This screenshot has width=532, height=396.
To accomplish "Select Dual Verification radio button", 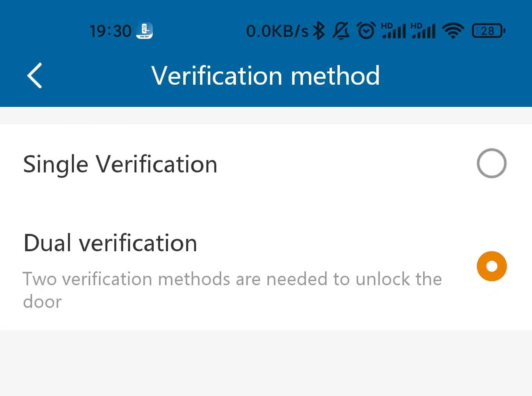I will (x=492, y=266).
